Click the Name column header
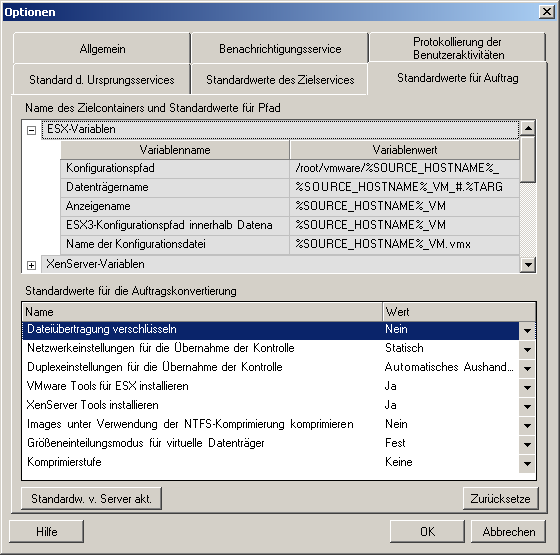This screenshot has width=560, height=555. coord(202,312)
